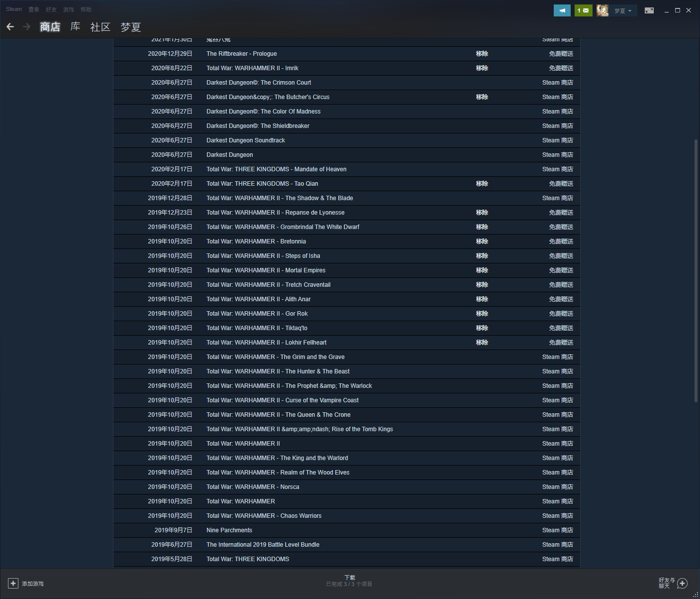
Task: Expand the 梦夏 account dropdown
Action: pos(623,10)
